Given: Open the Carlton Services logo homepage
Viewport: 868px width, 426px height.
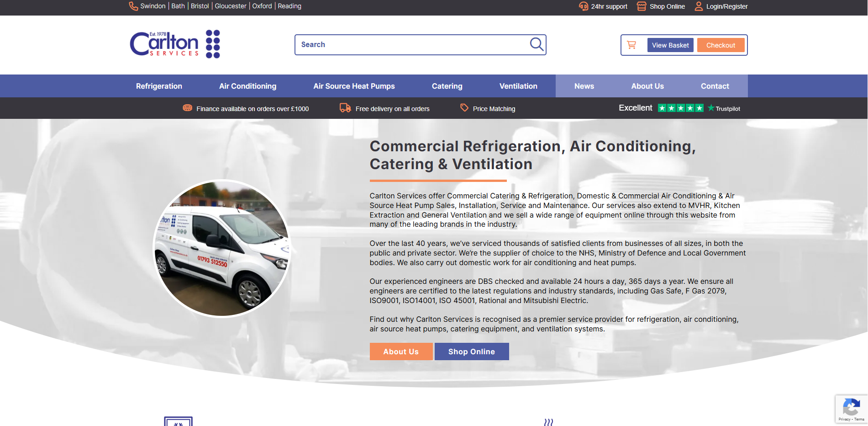Looking at the screenshot, I should click(175, 44).
